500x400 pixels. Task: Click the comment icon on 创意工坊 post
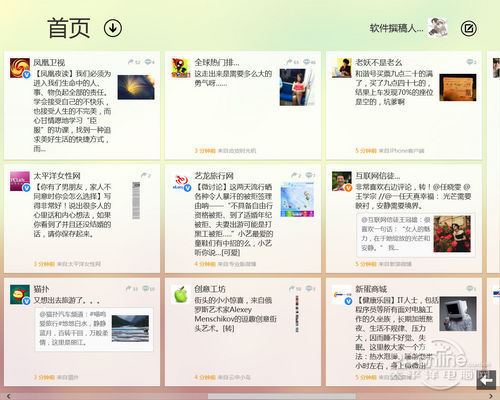point(310,289)
